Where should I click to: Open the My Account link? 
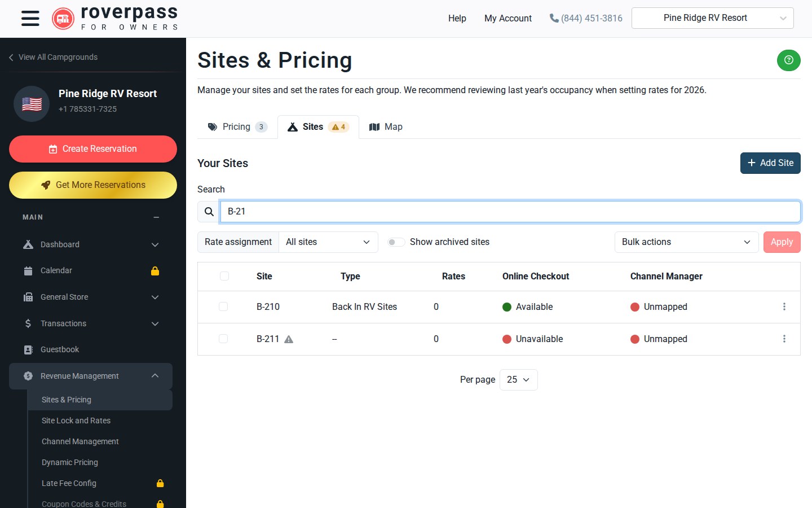[508, 18]
